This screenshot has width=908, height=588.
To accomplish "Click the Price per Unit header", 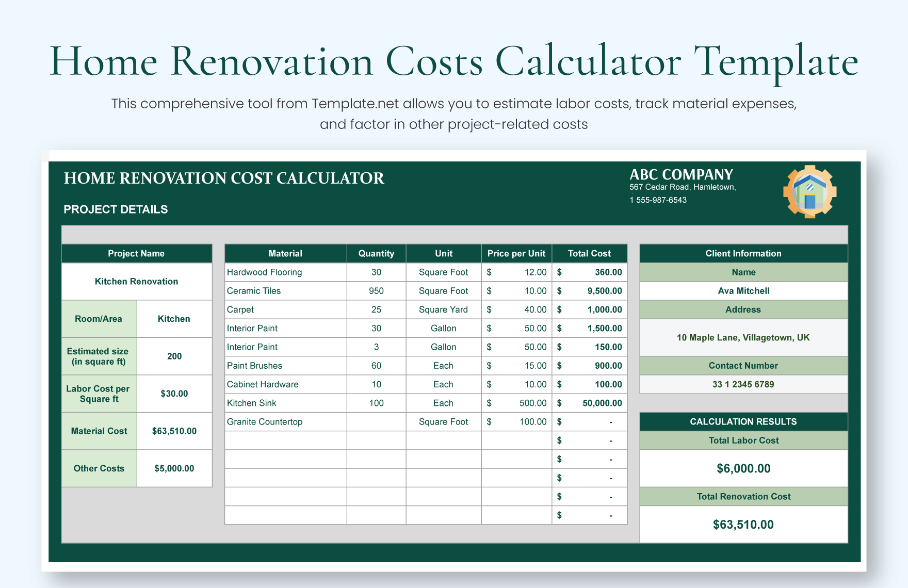I will [517, 253].
